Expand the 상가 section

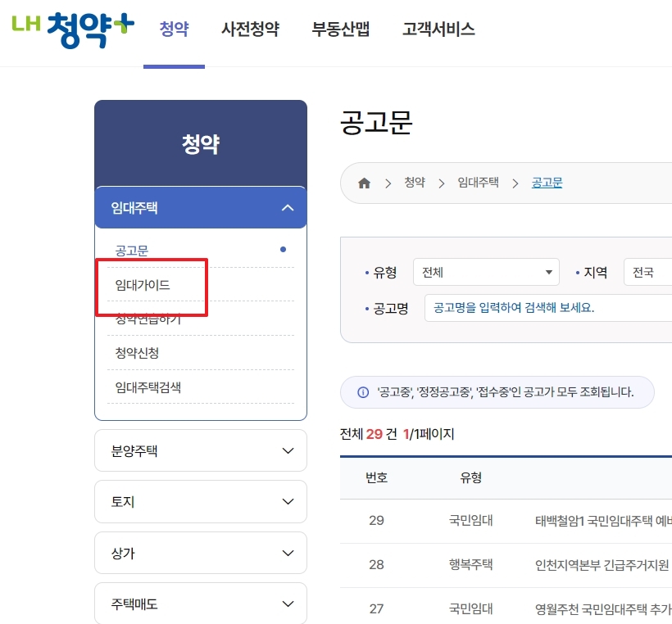pos(201,552)
